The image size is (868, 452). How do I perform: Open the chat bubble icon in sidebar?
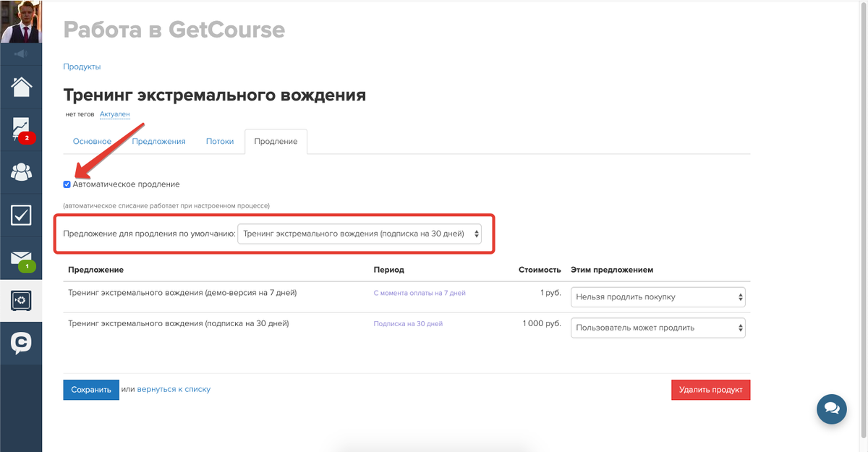tap(21, 343)
